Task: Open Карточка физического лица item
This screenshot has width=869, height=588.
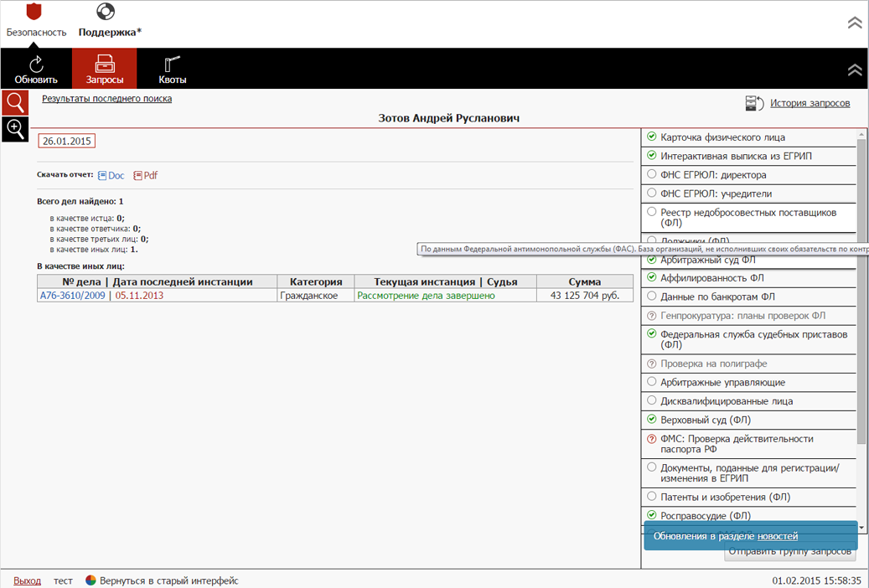Action: 748,137
